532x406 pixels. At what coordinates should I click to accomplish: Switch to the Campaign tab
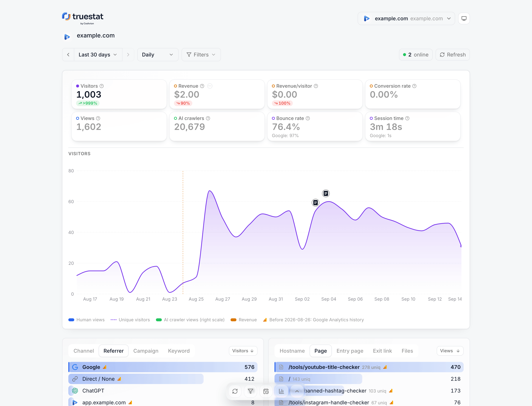click(x=146, y=351)
